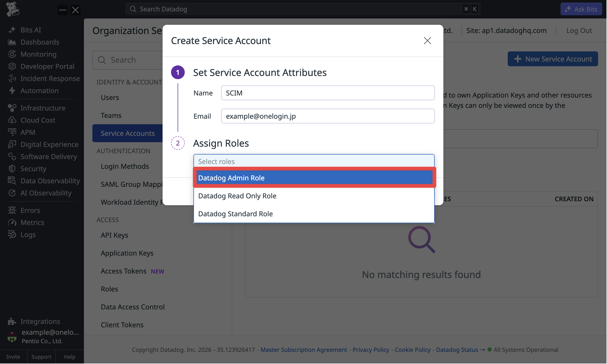Choose Datadog Standard Role option
Screen dimensions: 607x364
314,214
